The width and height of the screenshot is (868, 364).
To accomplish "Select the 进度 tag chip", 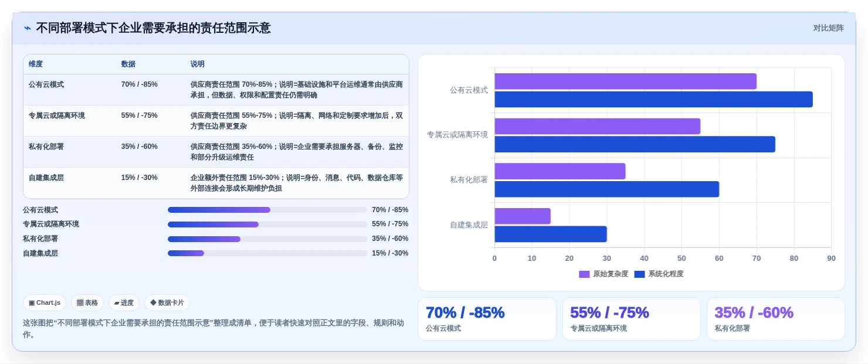I will 124,303.
